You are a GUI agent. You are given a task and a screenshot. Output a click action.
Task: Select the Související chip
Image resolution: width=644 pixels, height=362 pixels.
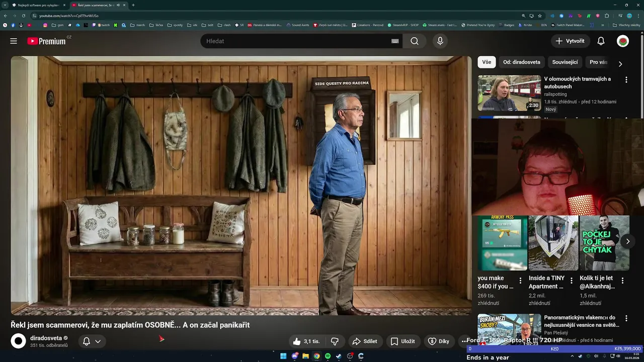[565, 62]
